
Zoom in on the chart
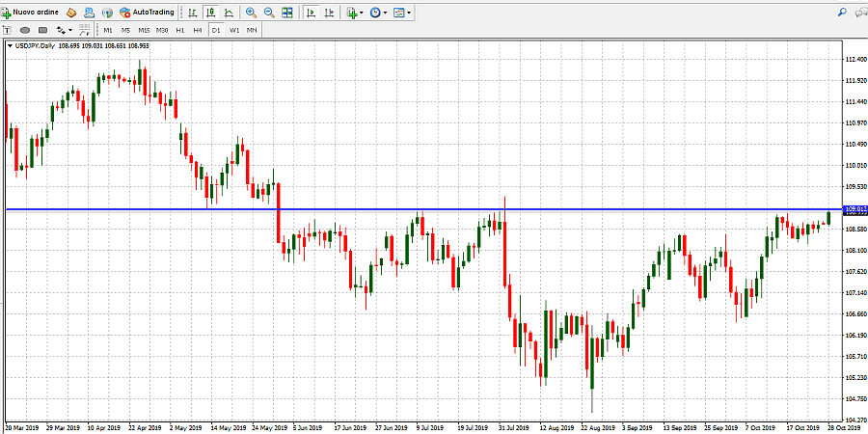[x=251, y=13]
